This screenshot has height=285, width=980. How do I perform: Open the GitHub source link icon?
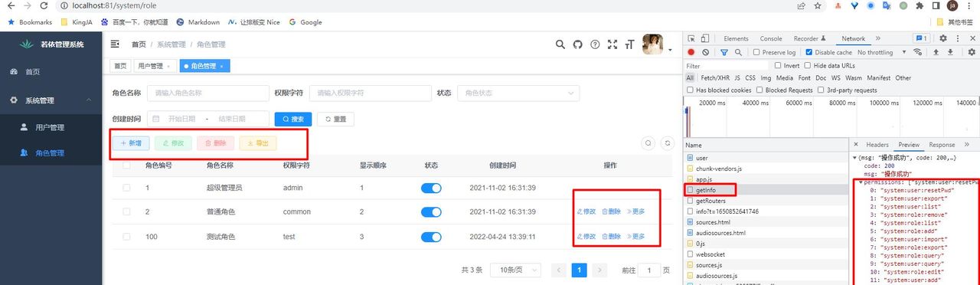[x=578, y=44]
